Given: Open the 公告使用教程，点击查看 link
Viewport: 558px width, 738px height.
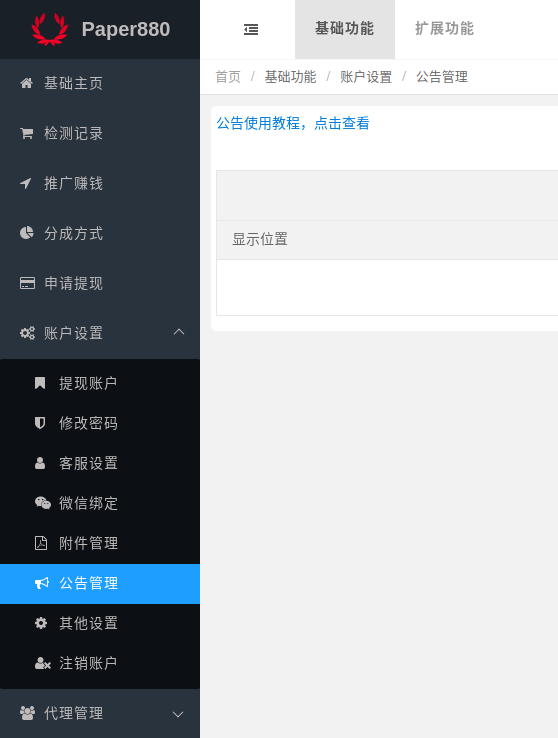Looking at the screenshot, I should [293, 123].
